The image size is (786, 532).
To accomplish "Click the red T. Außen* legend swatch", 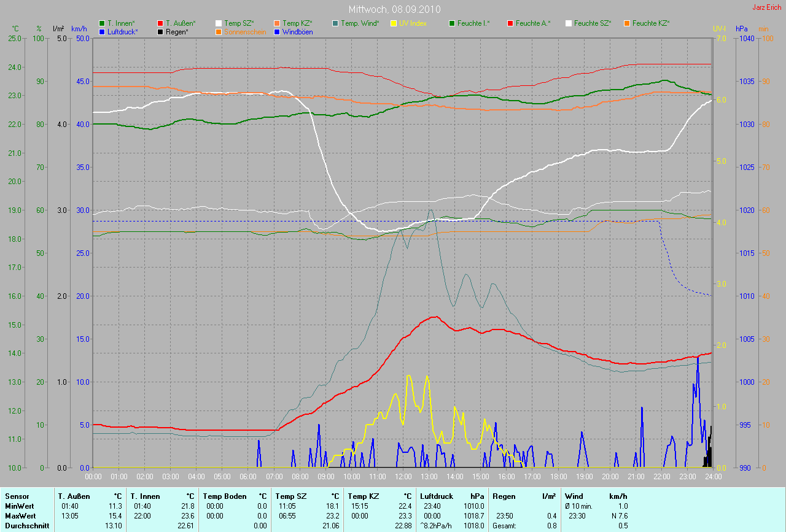I will point(161,23).
